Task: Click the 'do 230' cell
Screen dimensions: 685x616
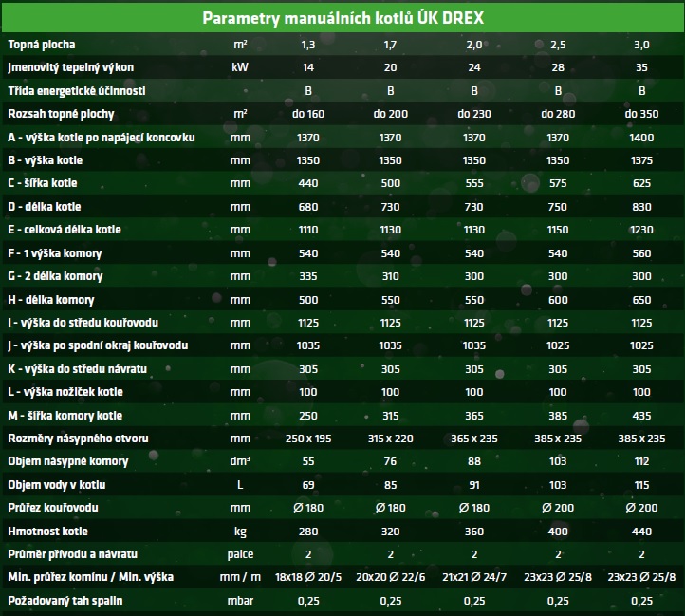Action: pos(474,114)
